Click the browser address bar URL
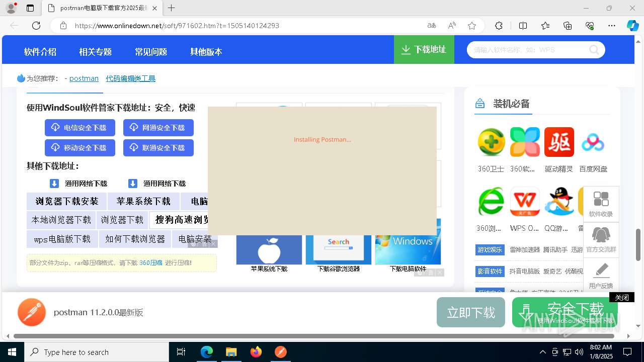Viewport: 644px width, 362px height. [x=177, y=26]
